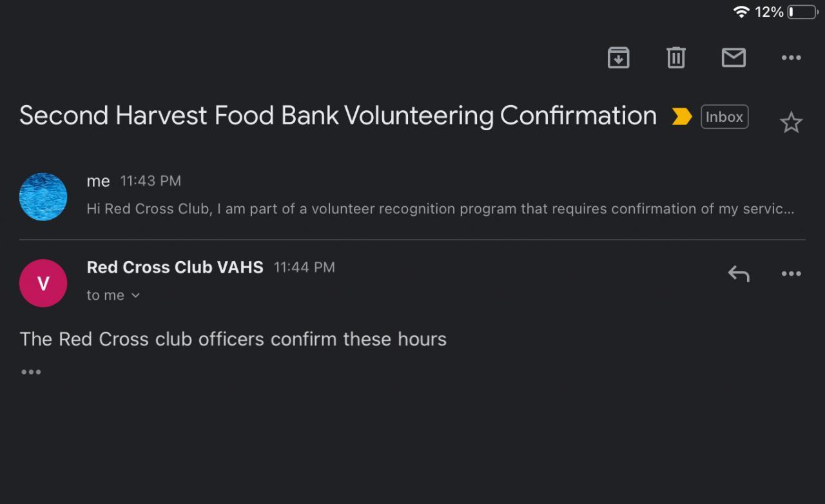Tap the pink V sender avatar

pyautogui.click(x=43, y=283)
